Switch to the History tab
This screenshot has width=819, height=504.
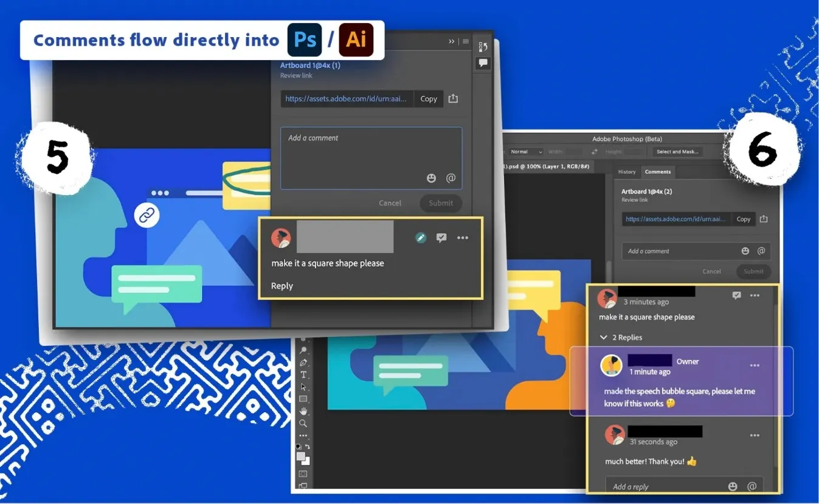tap(627, 171)
